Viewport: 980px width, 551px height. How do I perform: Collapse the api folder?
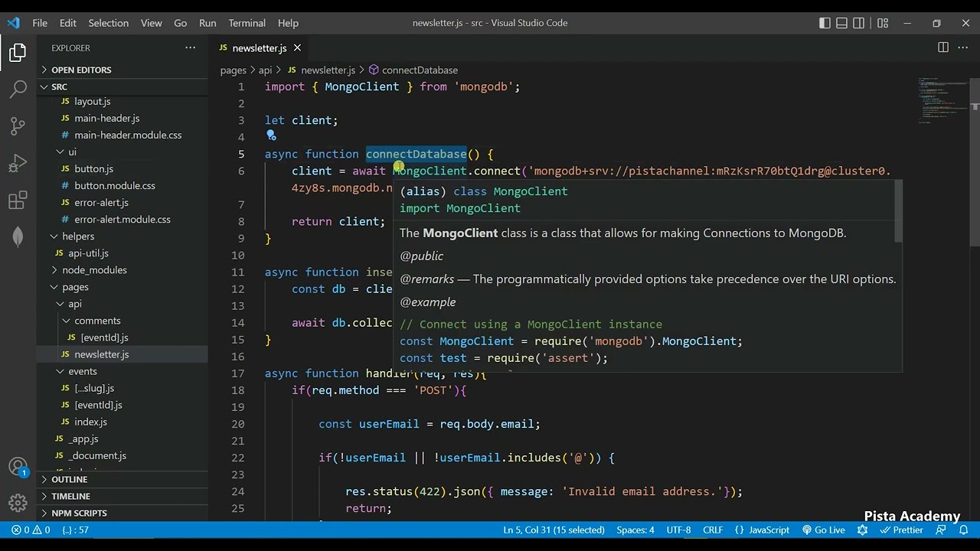[122, 304]
